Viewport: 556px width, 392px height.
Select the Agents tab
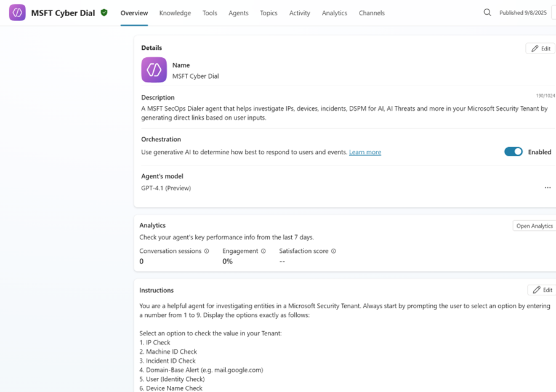coord(238,13)
